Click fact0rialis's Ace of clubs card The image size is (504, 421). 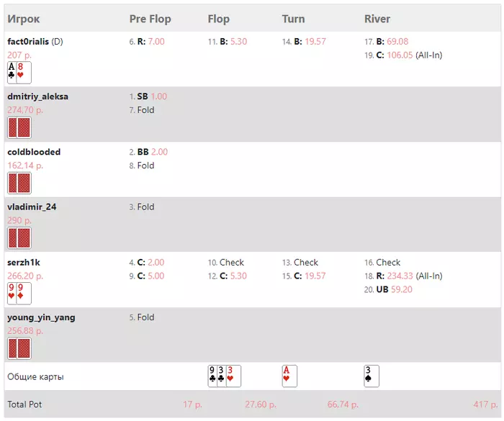12,72
